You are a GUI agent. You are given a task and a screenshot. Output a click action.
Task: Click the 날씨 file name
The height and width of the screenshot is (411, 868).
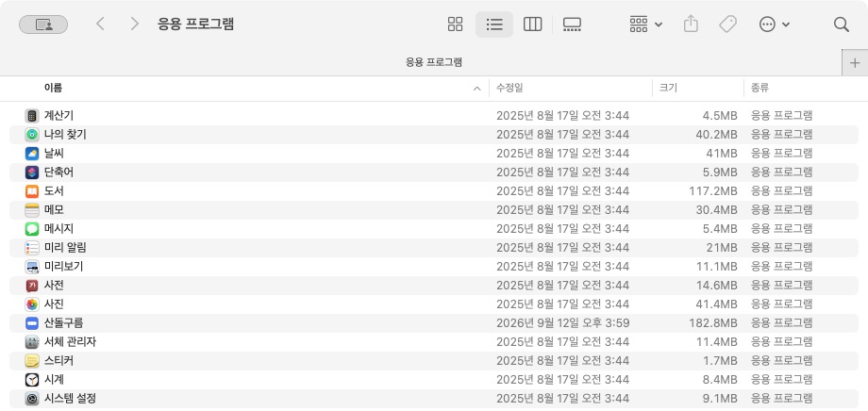55,154
